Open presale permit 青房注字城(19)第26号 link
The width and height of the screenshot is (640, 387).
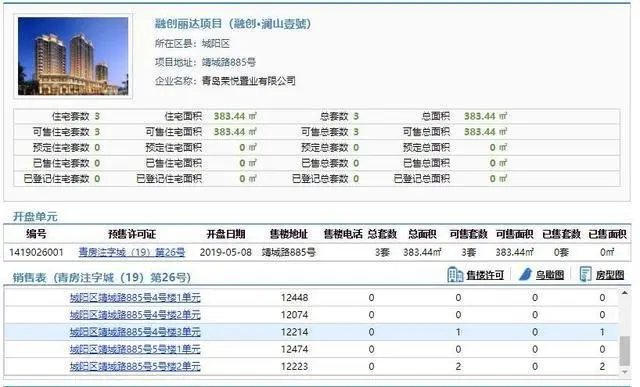click(132, 252)
